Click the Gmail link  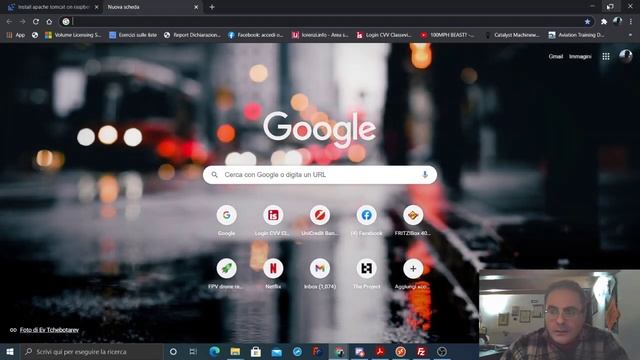pos(556,56)
